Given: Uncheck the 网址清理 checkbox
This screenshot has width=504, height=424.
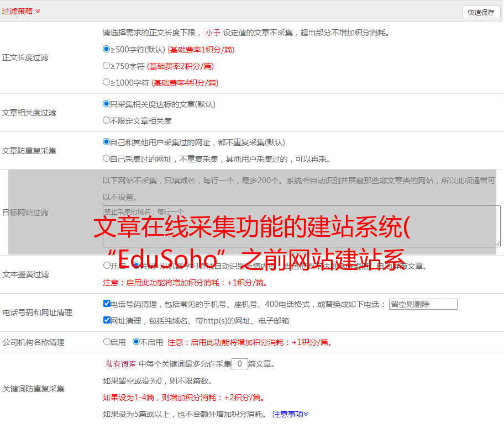Looking at the screenshot, I should [x=107, y=320].
